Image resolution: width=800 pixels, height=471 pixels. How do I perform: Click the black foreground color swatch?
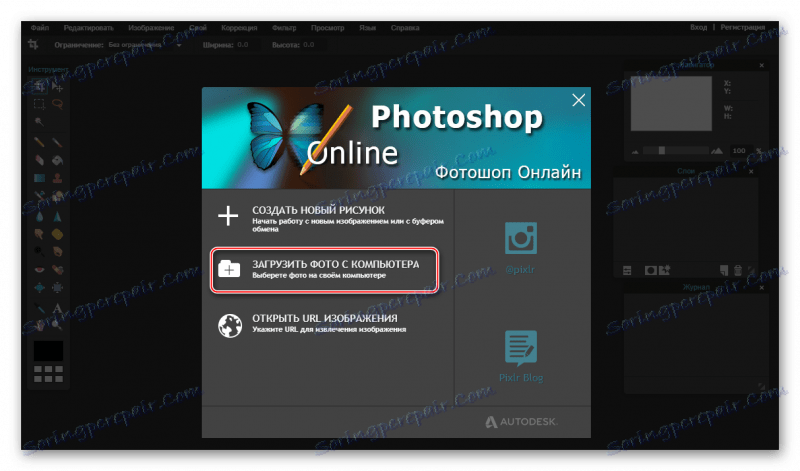pos(48,351)
